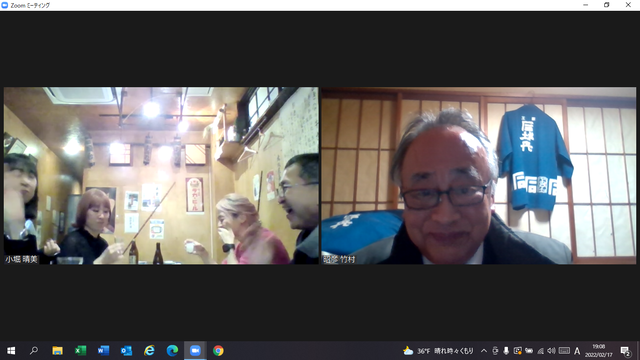The height and width of the screenshot is (360, 640).
Task: Open the notification action center
Action: pos(625,351)
